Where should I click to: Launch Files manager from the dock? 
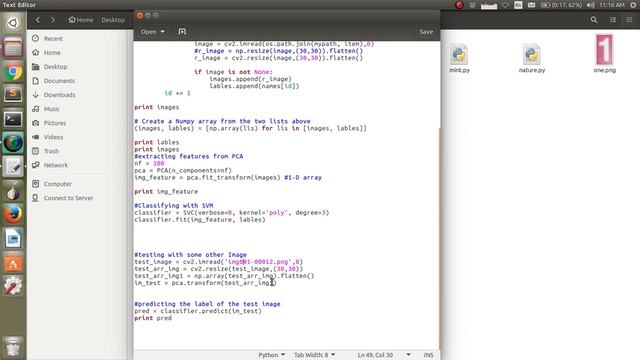(x=13, y=47)
